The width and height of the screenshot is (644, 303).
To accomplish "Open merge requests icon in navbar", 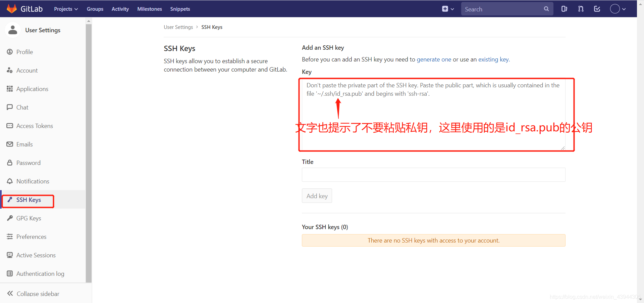I will 581,9.
